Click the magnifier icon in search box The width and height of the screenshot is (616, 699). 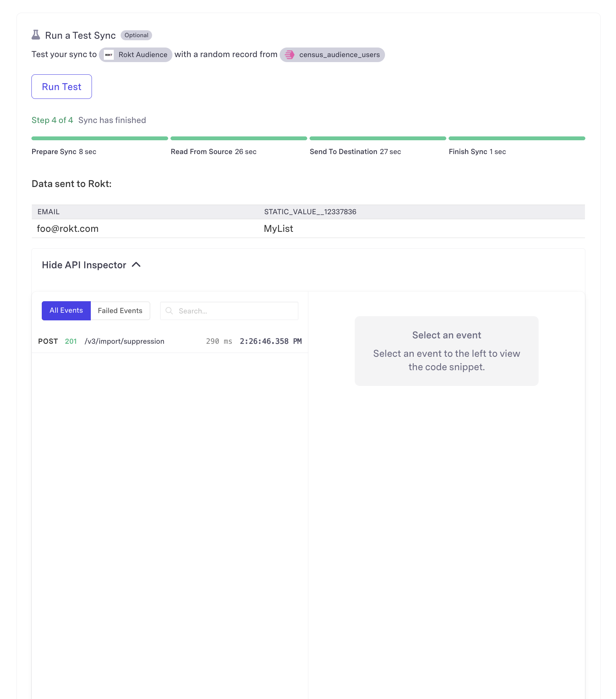(x=169, y=311)
